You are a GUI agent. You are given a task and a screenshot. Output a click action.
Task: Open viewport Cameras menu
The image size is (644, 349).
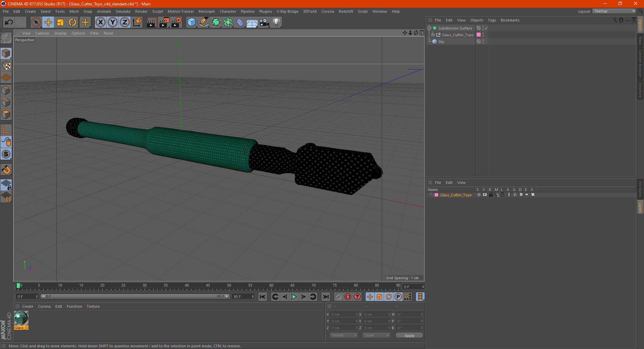42,33
